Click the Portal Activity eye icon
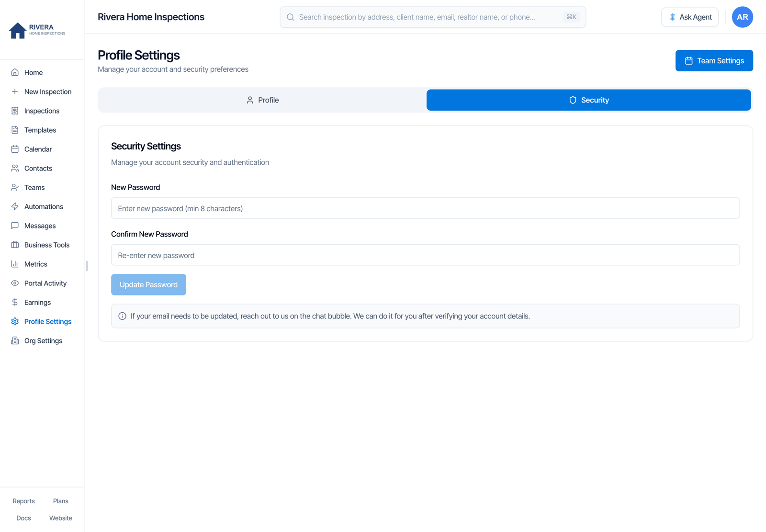The width and height of the screenshot is (766, 532). 15,283
